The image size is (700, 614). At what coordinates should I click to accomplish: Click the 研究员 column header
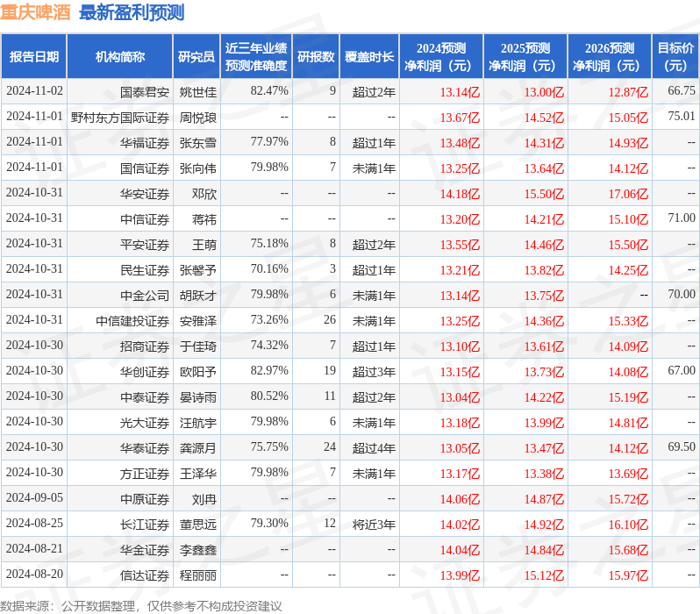tap(196, 57)
